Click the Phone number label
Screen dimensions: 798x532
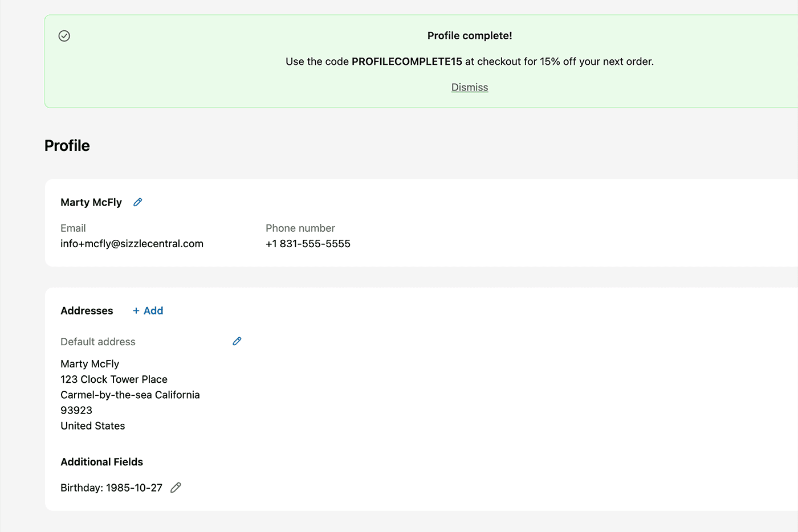coord(300,228)
